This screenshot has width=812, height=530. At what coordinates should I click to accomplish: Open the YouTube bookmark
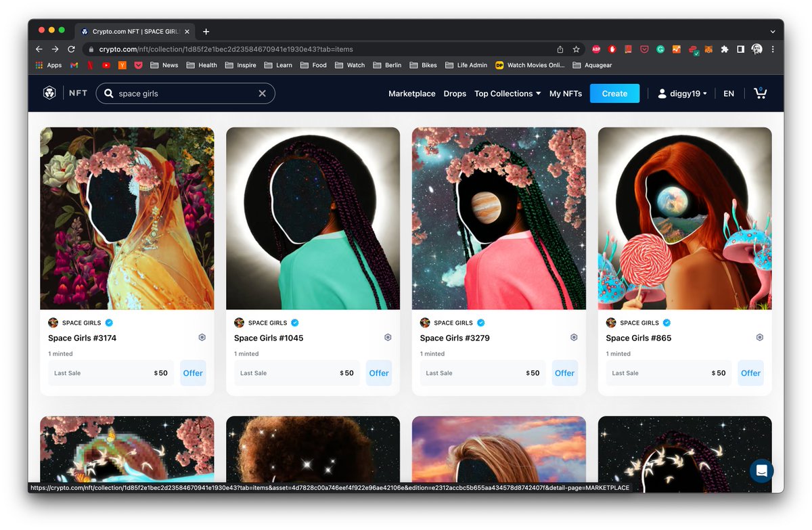point(106,65)
